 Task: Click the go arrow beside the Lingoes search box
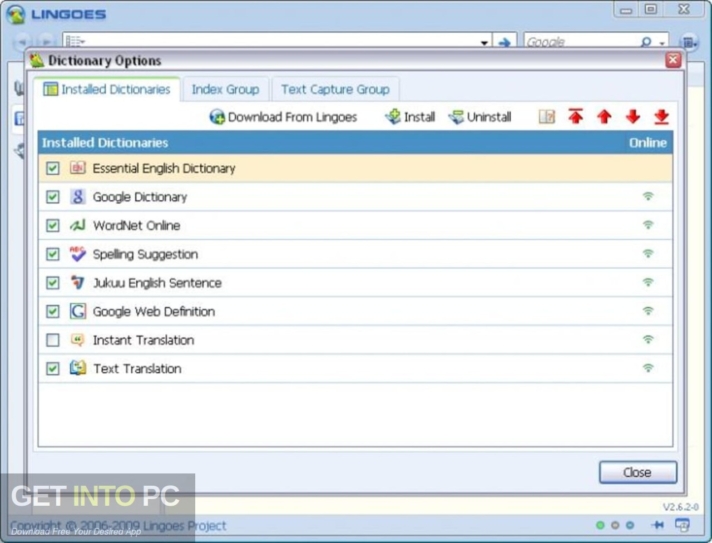point(504,42)
